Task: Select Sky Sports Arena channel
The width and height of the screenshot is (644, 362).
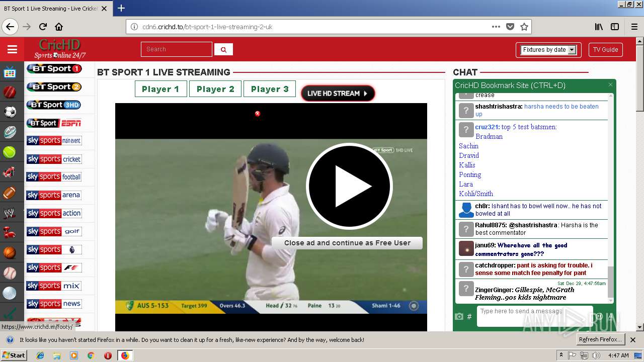Action: point(54,195)
